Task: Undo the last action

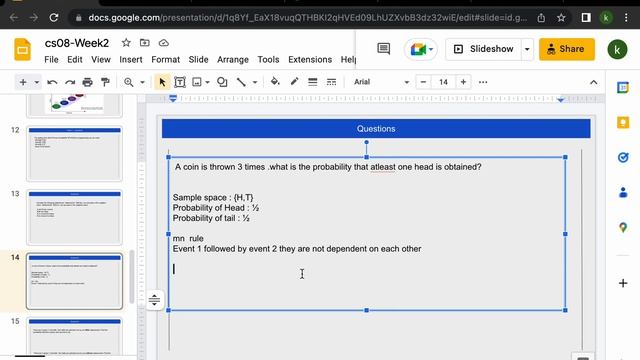Action: click(52, 82)
